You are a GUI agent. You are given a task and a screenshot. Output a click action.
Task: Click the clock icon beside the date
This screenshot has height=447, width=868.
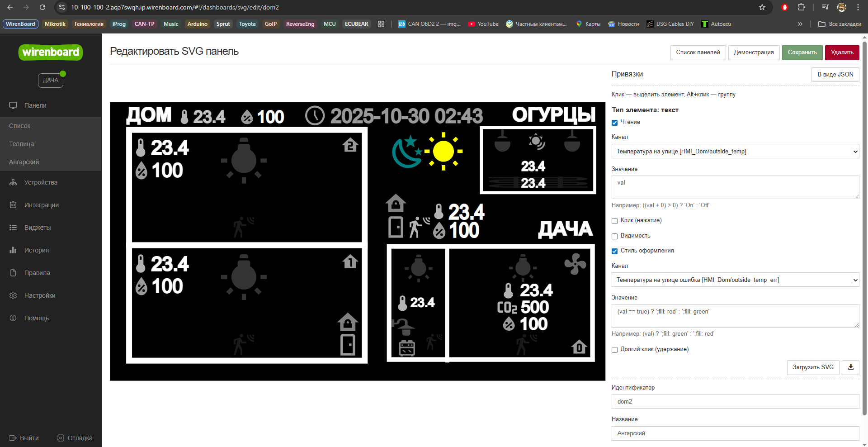(315, 116)
